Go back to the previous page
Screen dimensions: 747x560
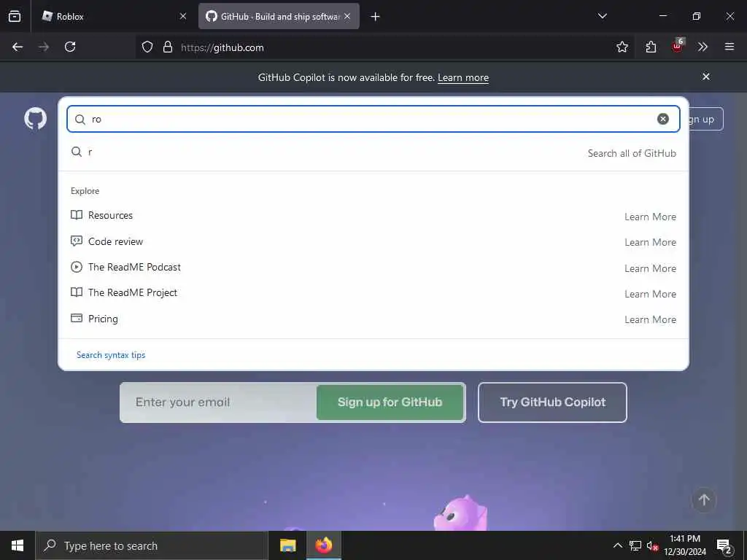tap(18, 47)
